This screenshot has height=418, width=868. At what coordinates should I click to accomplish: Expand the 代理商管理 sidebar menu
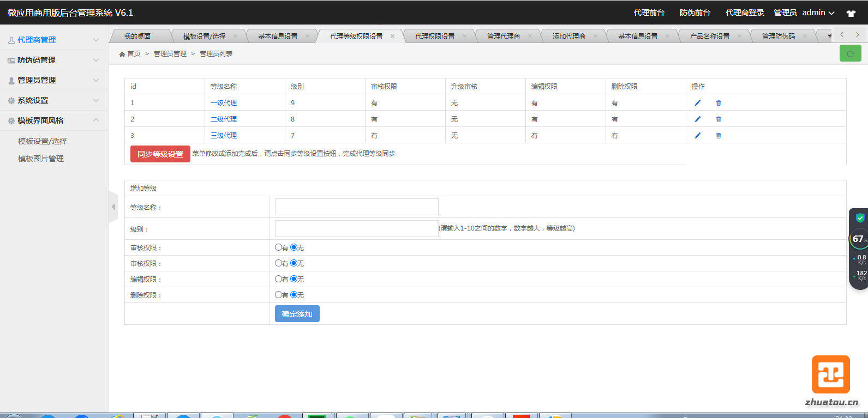53,40
